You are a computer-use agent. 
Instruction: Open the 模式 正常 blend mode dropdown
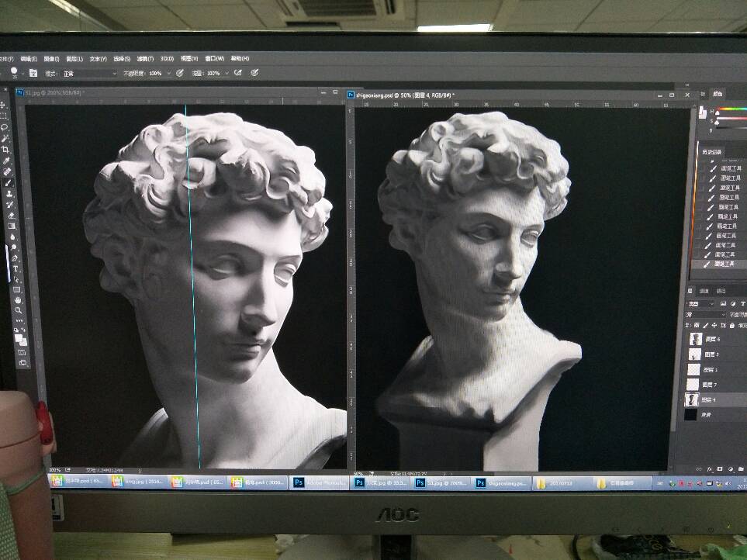(x=89, y=74)
